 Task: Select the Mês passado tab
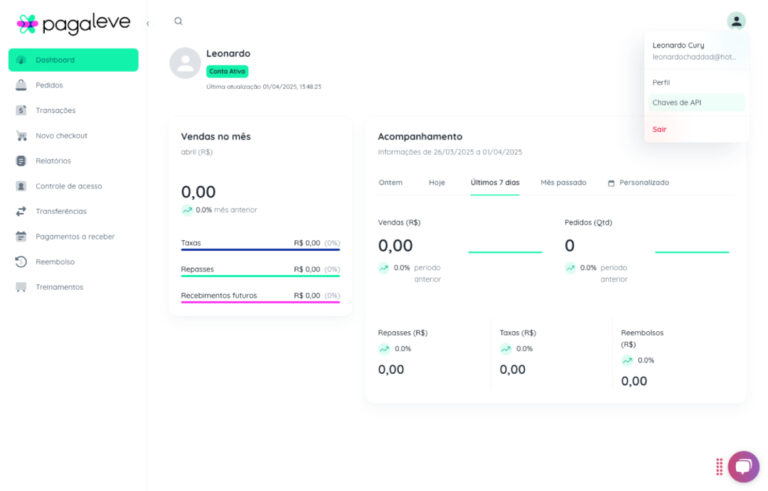coord(563,183)
